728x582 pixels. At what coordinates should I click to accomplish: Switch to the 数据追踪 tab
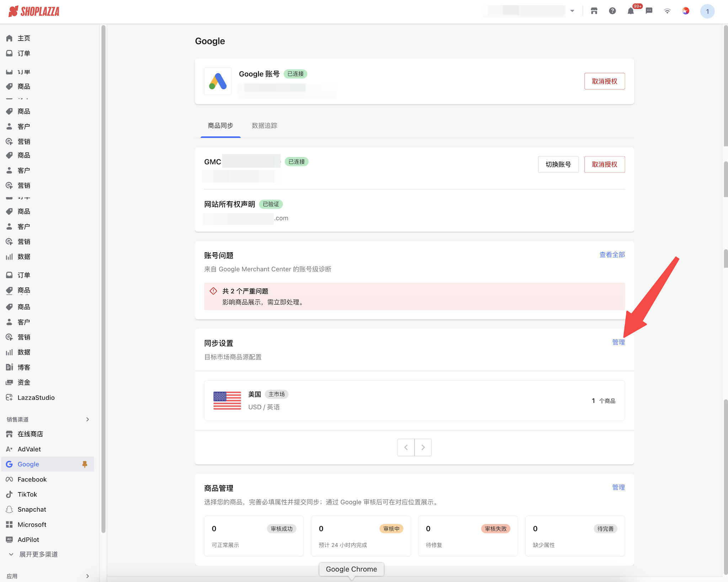[x=264, y=126]
